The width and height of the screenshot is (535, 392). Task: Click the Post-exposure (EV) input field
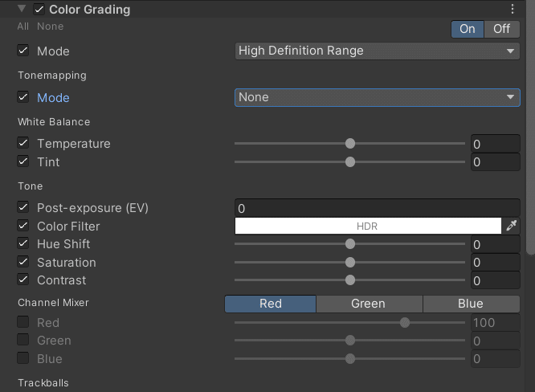[x=377, y=208]
